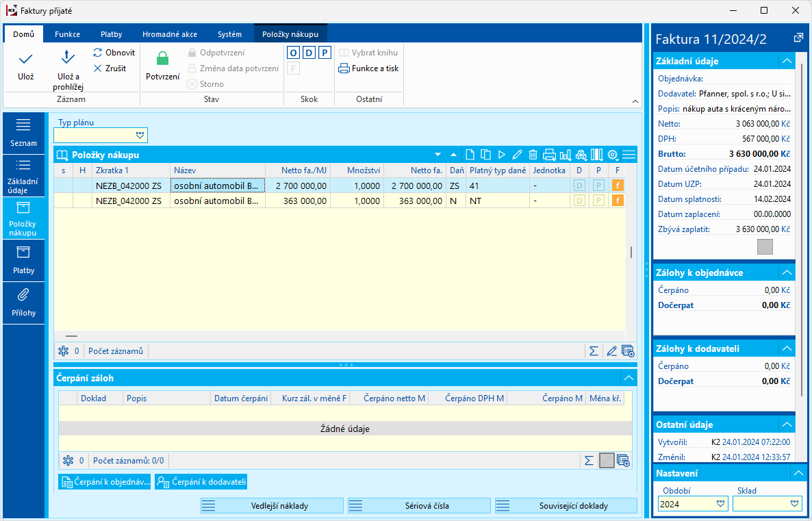Click the gray color square under Zbývá zaplatit
Image resolution: width=812 pixels, height=521 pixels.
tap(765, 246)
